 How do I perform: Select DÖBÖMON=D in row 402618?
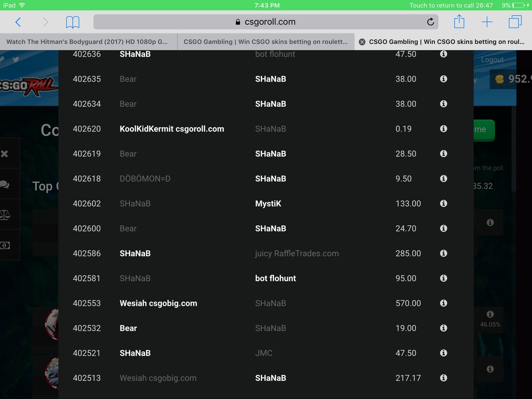pos(145,179)
